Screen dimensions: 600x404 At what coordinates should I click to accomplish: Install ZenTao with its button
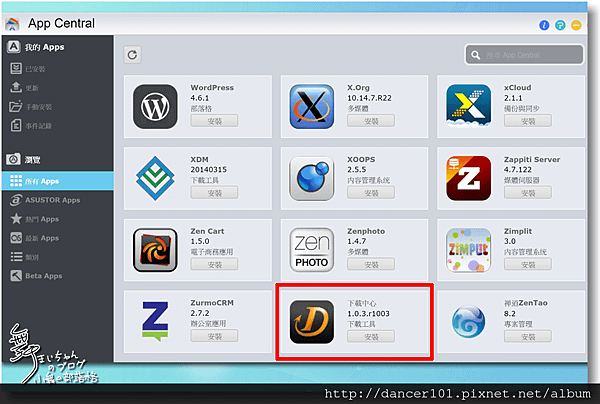pyautogui.click(x=528, y=337)
